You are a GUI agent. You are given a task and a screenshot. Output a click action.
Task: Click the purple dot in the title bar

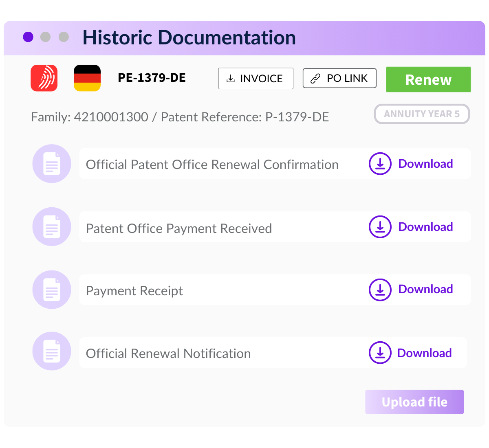pyautogui.click(x=28, y=37)
